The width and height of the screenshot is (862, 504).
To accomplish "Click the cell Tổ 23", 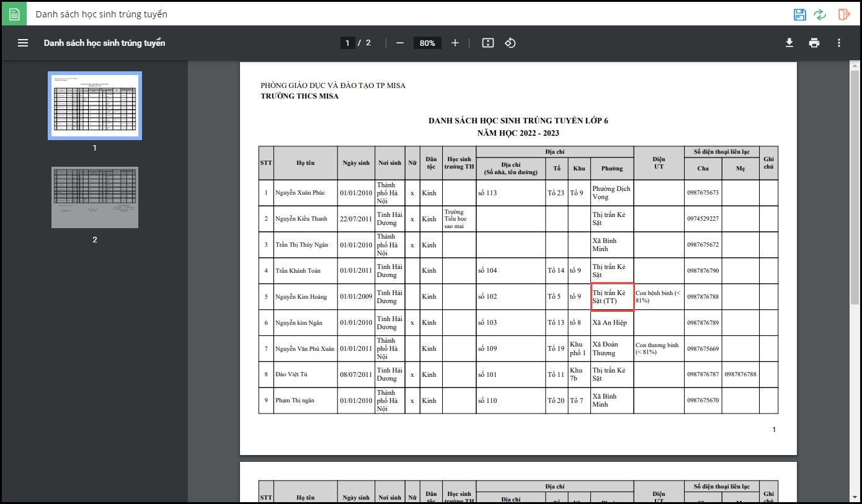I will pos(556,193).
